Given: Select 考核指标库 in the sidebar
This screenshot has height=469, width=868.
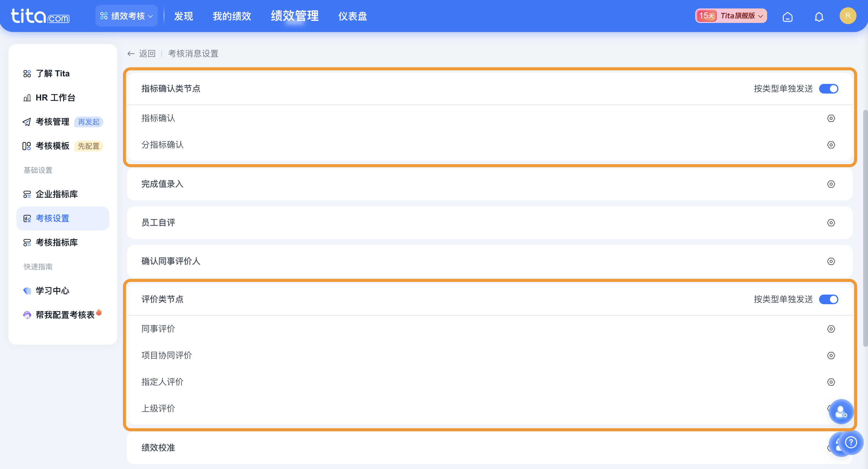Looking at the screenshot, I should (x=56, y=242).
